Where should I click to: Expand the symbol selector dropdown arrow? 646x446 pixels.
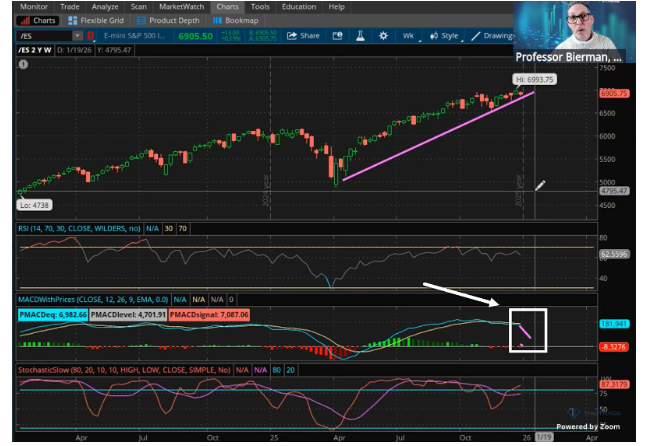click(77, 36)
